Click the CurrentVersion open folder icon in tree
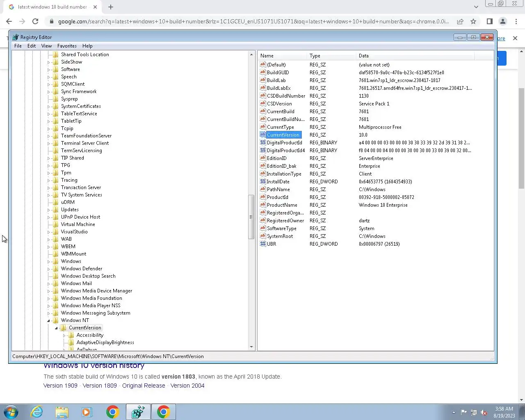This screenshot has width=525, height=420. coord(64,328)
